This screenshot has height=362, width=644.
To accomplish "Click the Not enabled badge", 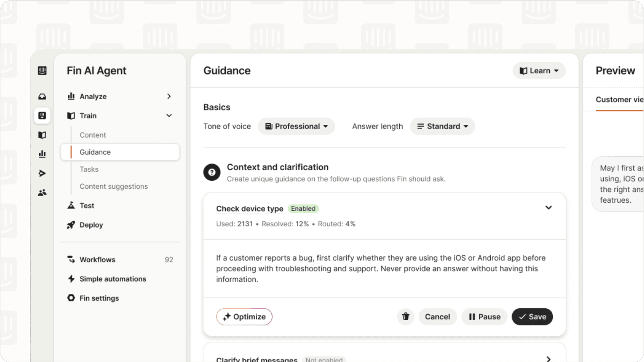I will (324, 360).
